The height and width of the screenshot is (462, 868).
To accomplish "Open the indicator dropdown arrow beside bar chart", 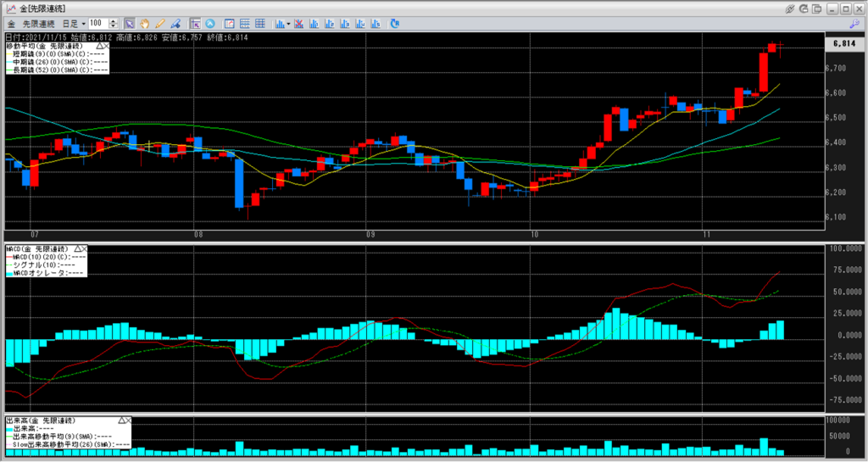I will click(x=288, y=24).
